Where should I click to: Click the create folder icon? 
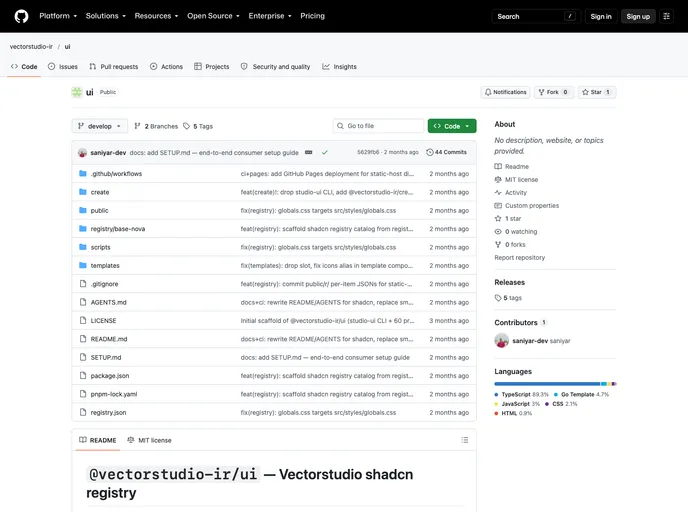pyautogui.click(x=82, y=192)
